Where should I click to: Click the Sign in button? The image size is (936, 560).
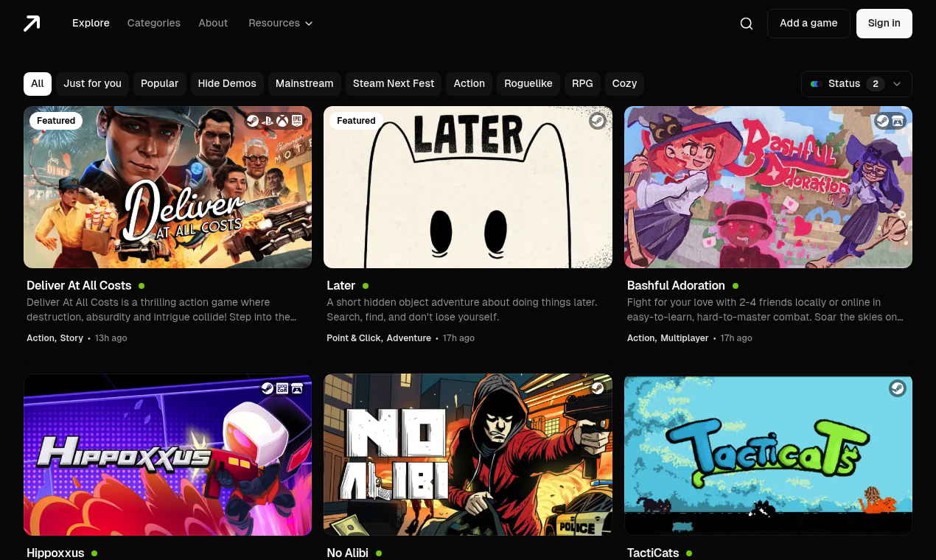tap(884, 24)
